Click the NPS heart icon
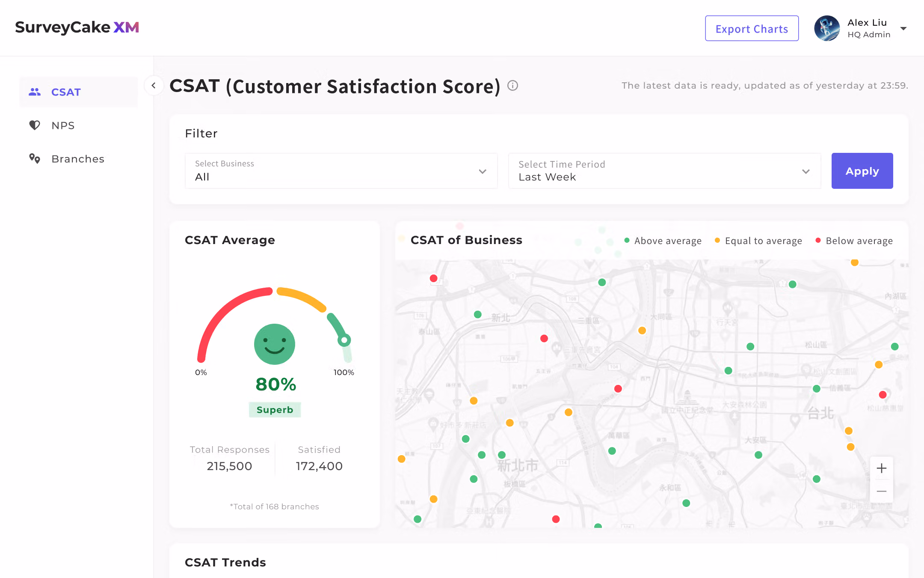Viewport: 924px width, 578px height. point(35,125)
